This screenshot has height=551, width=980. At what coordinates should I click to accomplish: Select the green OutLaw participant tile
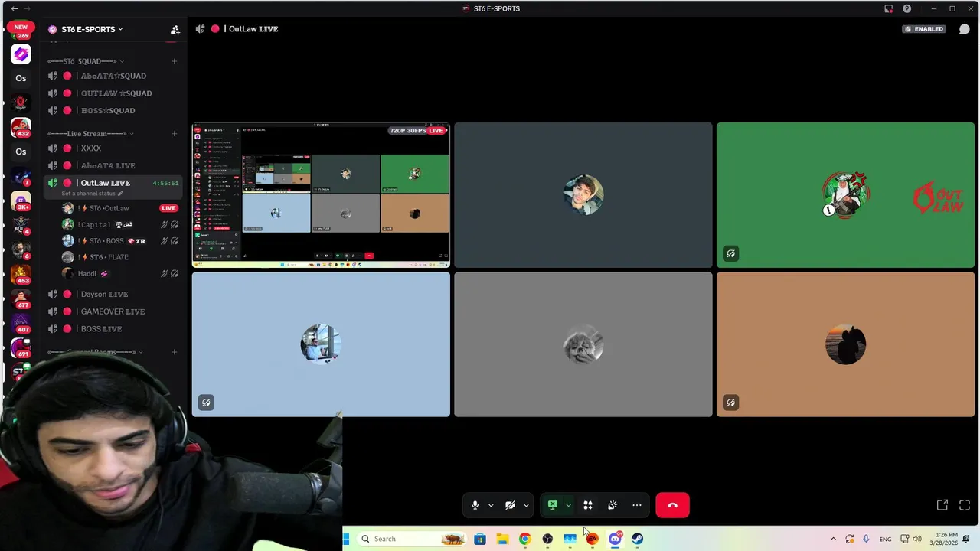pyautogui.click(x=845, y=195)
